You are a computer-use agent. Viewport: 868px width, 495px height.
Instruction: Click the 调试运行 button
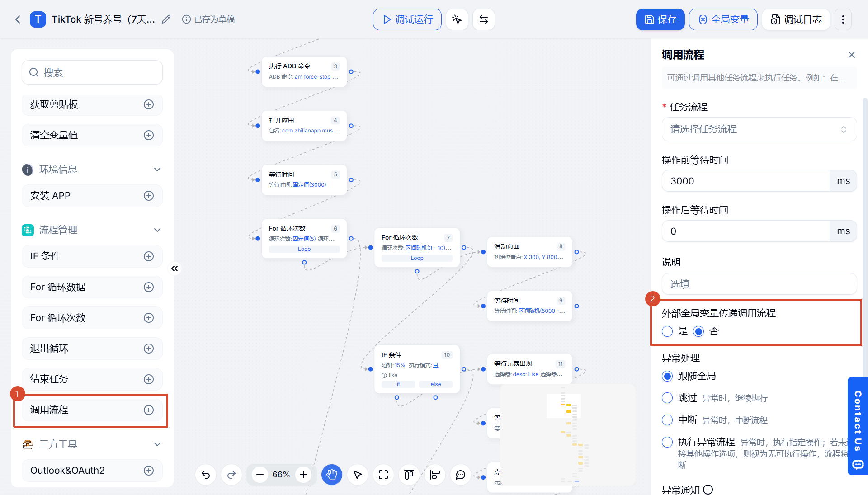pos(407,19)
